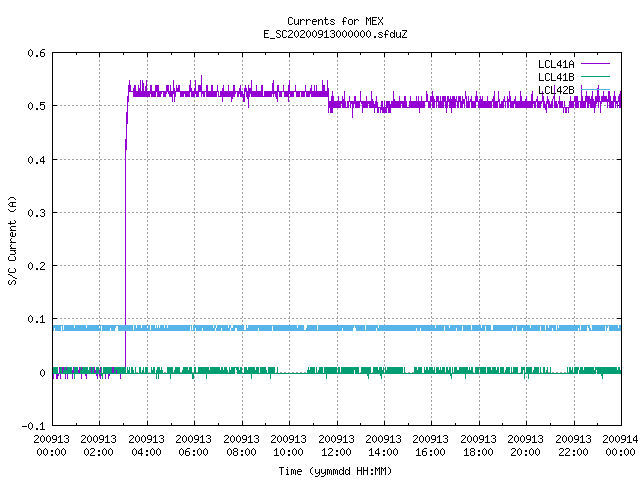Click the y-axis tick value 0.1
Screen dimensions: 640x480
pos(36,319)
